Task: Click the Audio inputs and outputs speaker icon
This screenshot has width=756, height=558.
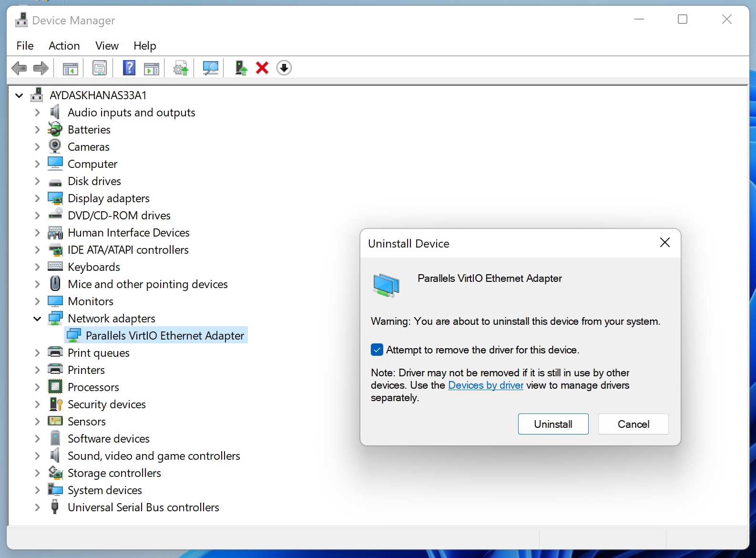Action: click(55, 113)
